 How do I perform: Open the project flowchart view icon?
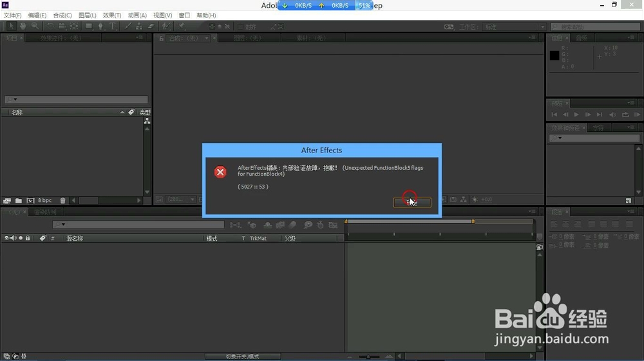pos(147,121)
